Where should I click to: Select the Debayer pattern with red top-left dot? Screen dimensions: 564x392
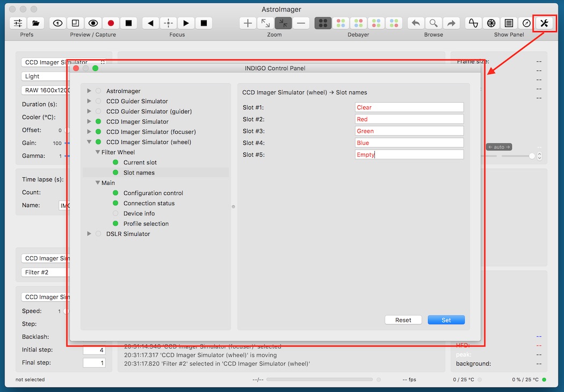point(341,24)
